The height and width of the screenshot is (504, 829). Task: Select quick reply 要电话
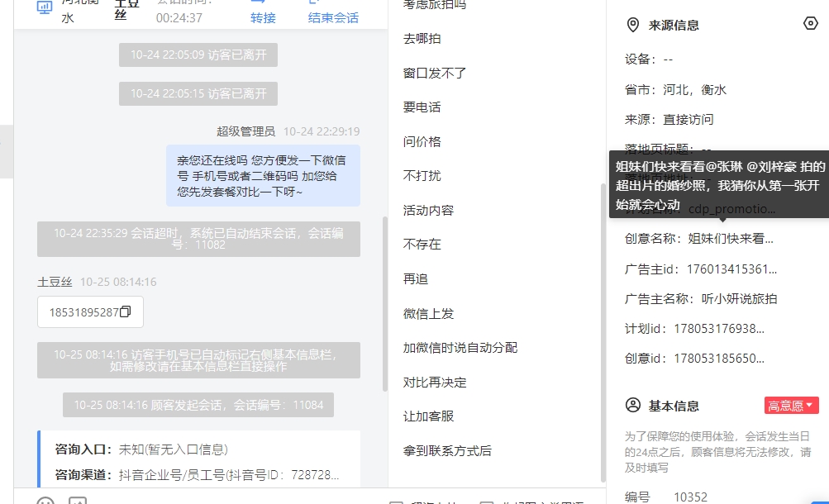(x=422, y=107)
